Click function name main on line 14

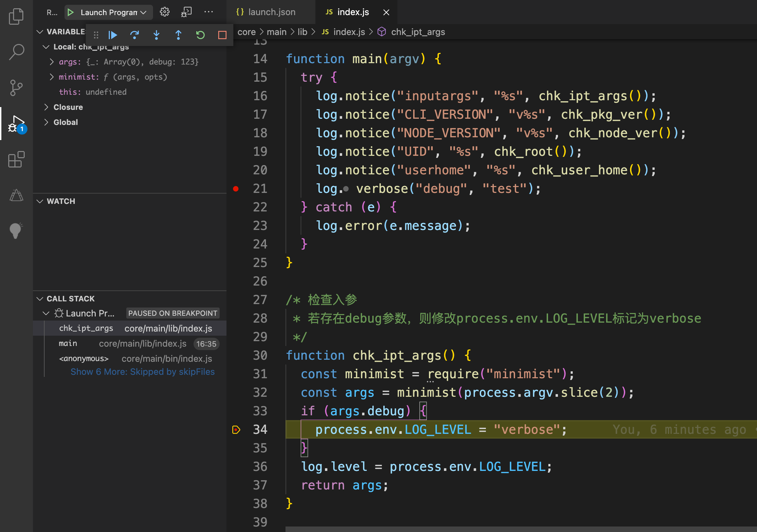click(x=367, y=59)
